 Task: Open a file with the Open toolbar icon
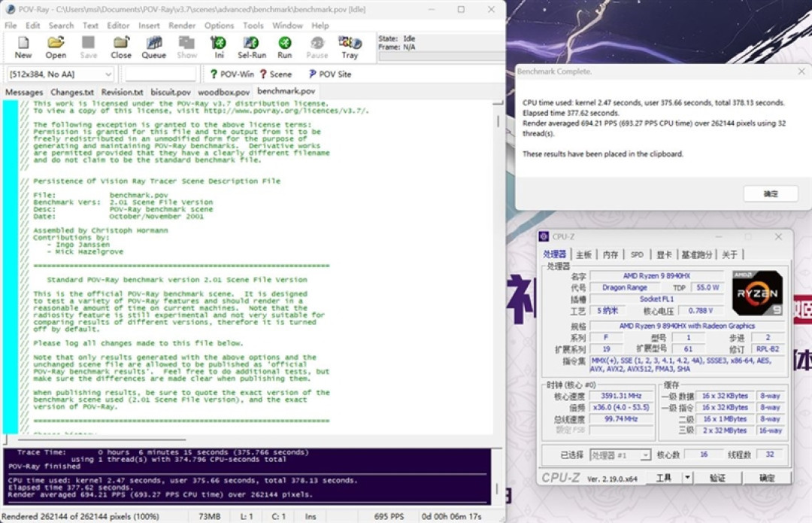point(56,47)
